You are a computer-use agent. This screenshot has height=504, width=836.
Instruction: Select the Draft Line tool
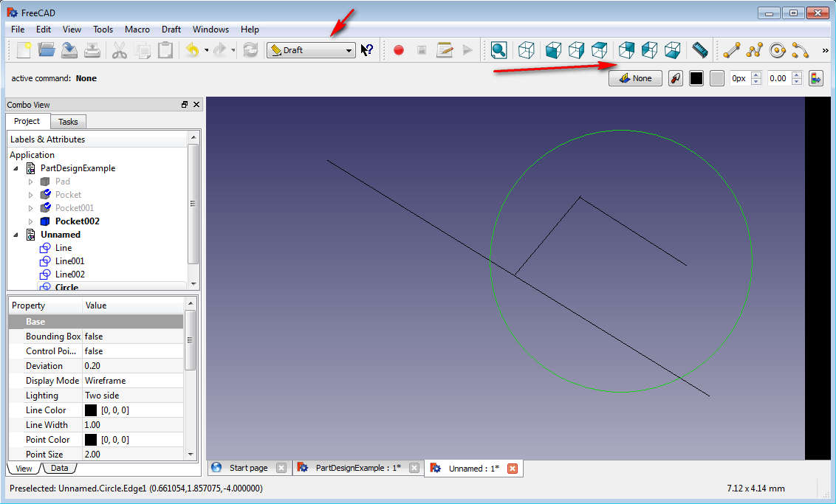(731, 50)
